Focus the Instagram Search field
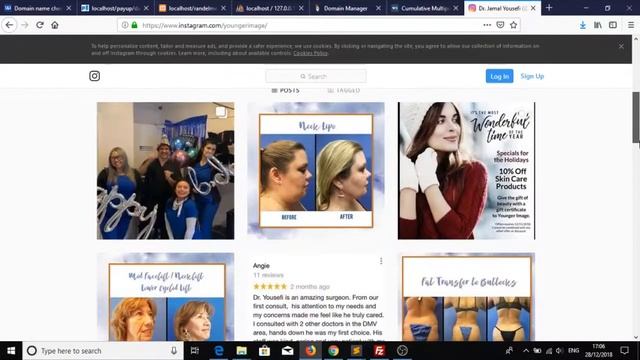This screenshot has height=360, width=640. (x=316, y=76)
